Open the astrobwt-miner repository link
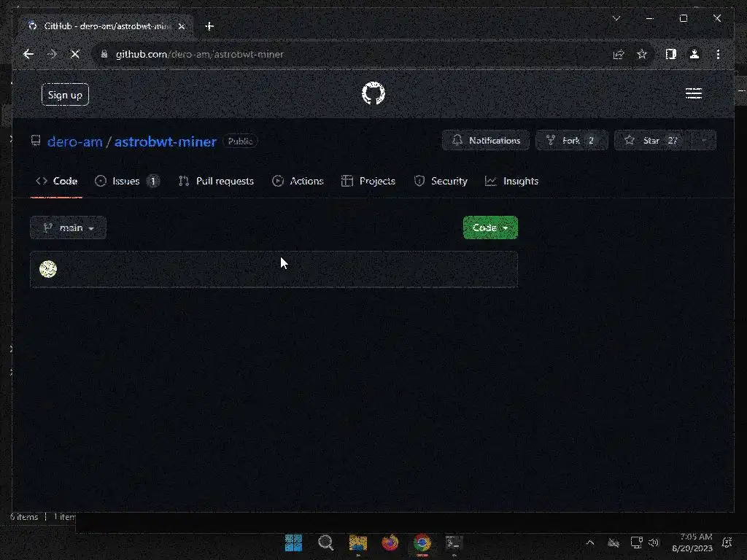This screenshot has height=560, width=747. coord(166,141)
